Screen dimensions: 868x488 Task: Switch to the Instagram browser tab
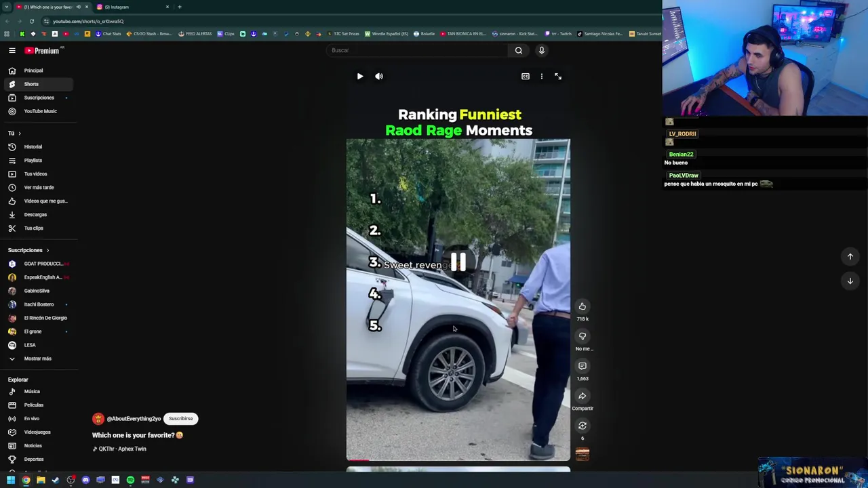[x=132, y=7]
